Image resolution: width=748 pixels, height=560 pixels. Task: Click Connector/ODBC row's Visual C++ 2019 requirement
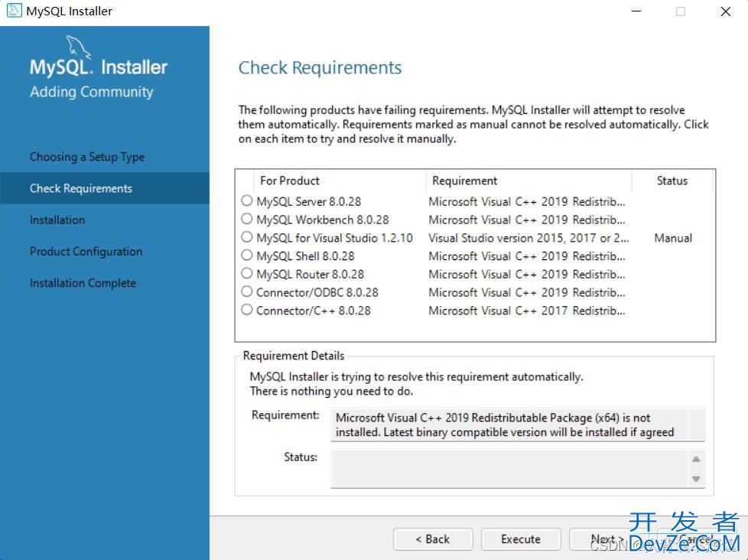click(527, 292)
